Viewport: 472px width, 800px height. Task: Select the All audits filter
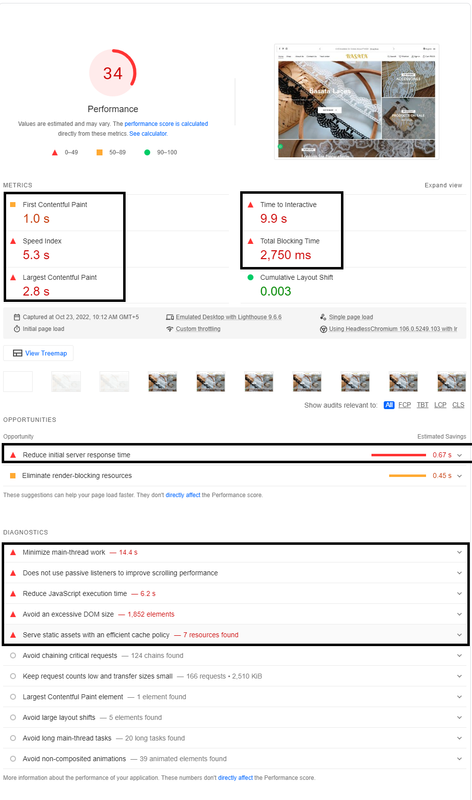tap(389, 405)
